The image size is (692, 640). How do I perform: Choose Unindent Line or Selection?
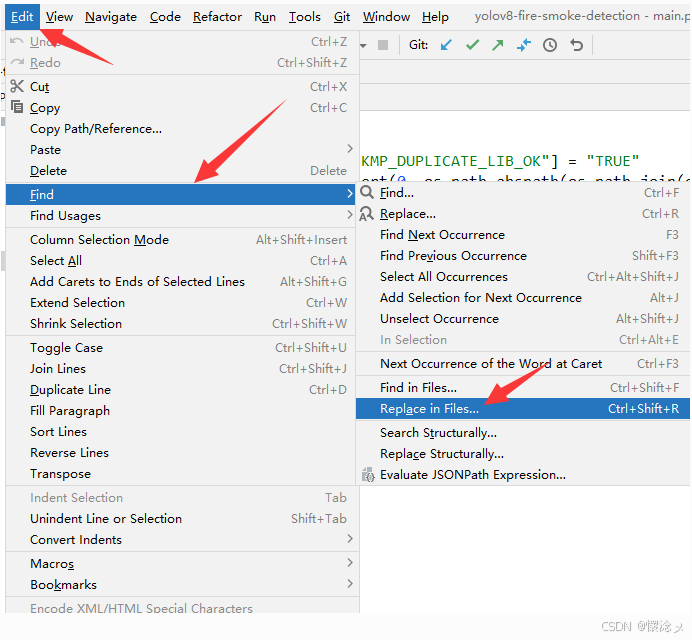[x=181, y=519]
